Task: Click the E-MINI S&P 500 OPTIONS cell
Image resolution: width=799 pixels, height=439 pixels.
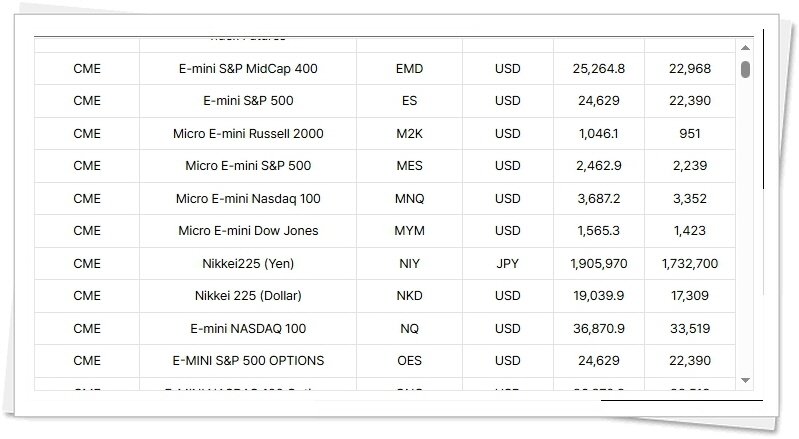Action: [248, 361]
